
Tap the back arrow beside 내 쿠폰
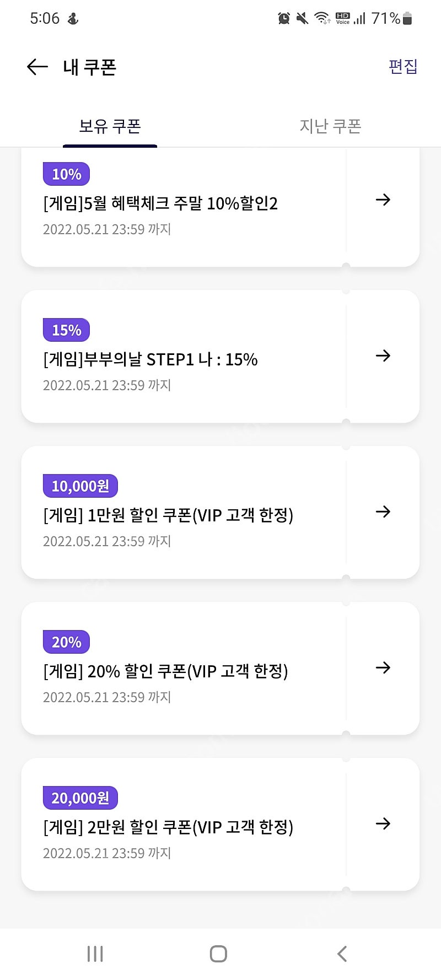pyautogui.click(x=37, y=67)
